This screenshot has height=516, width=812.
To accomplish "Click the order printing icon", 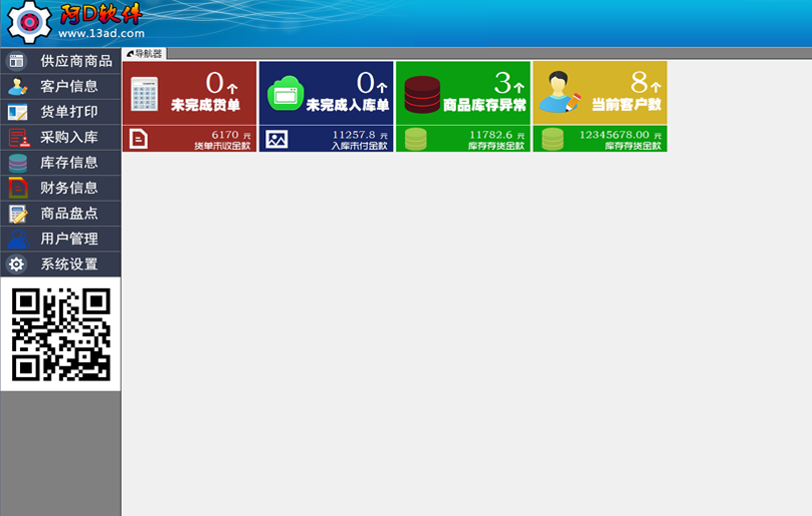I will coord(17,112).
